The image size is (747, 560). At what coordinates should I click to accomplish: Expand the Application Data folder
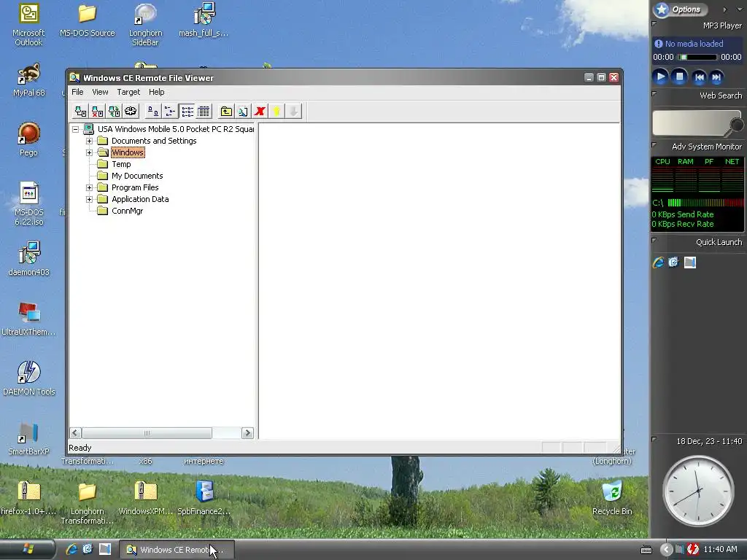(89, 199)
